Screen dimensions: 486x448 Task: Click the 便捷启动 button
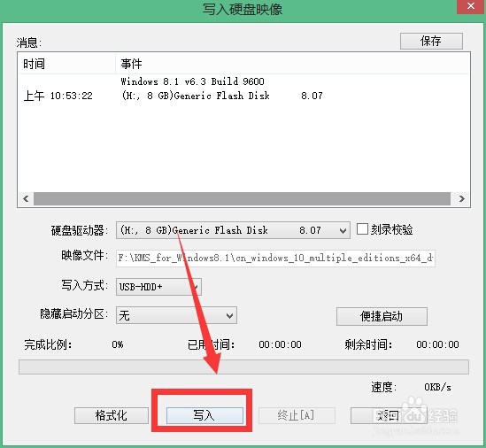pos(382,316)
